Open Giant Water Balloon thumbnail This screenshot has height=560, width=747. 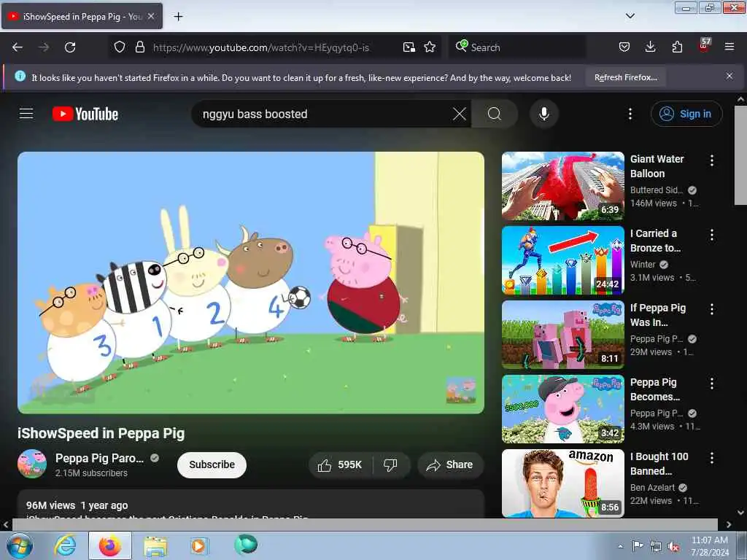562,186
